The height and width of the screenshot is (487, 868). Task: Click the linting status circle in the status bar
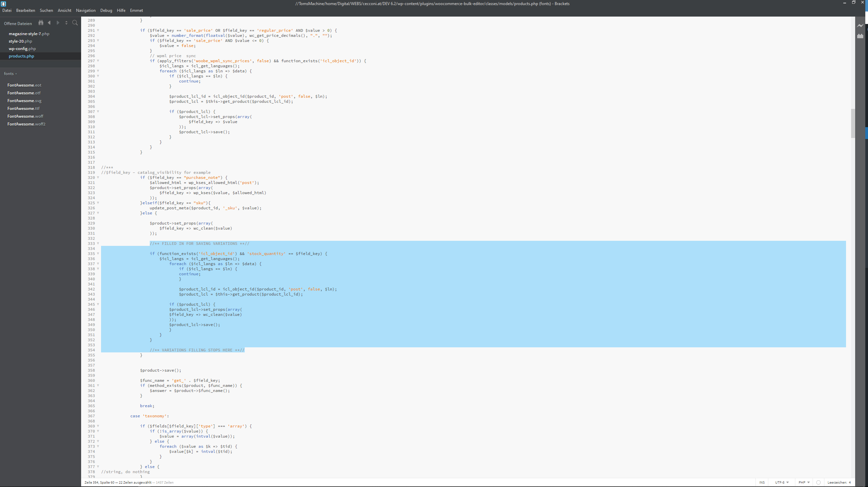pyautogui.click(x=818, y=483)
